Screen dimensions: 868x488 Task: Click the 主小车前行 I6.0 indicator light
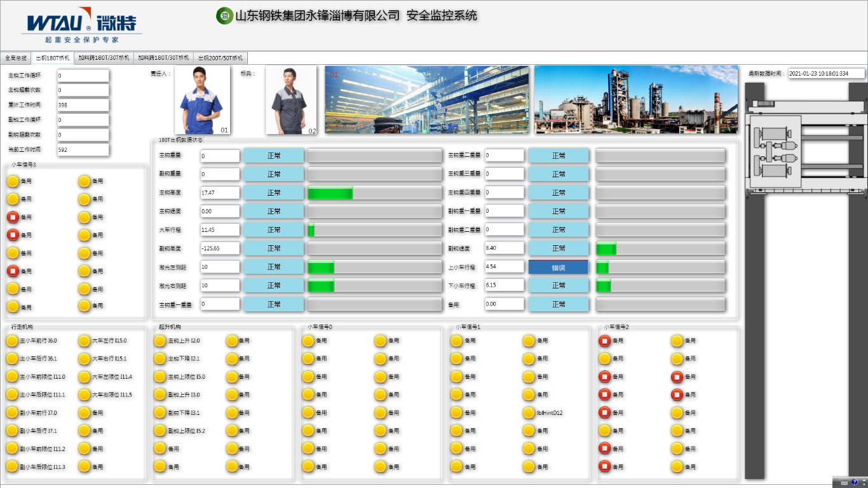12,341
